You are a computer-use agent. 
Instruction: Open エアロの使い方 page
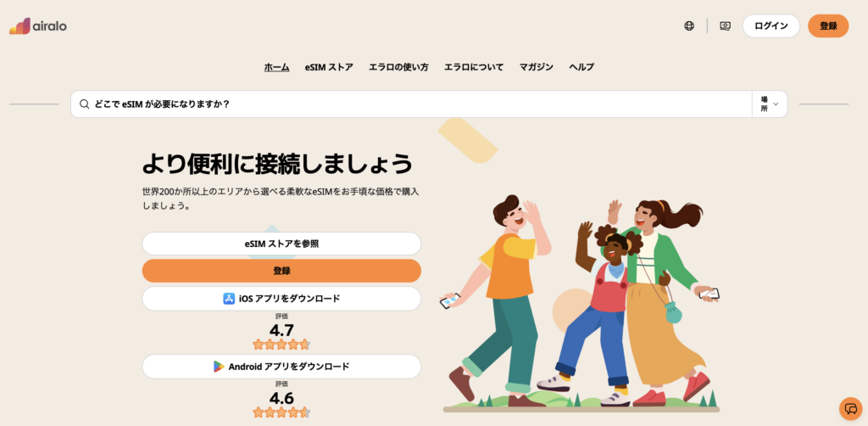398,67
